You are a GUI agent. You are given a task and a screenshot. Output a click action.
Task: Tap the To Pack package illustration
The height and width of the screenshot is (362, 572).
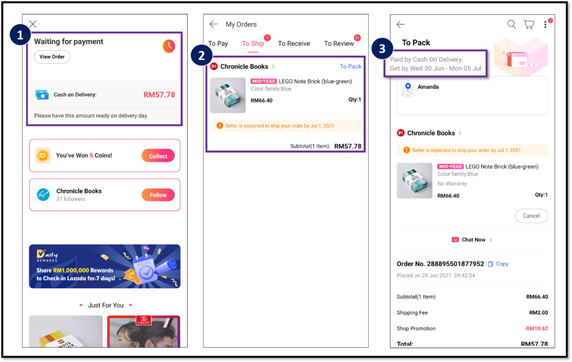(521, 57)
